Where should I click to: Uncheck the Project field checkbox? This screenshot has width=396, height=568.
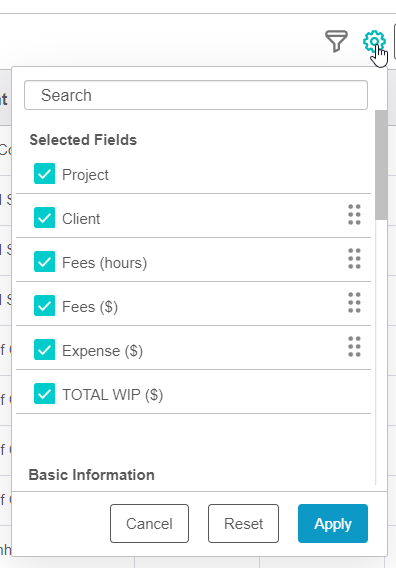45,174
